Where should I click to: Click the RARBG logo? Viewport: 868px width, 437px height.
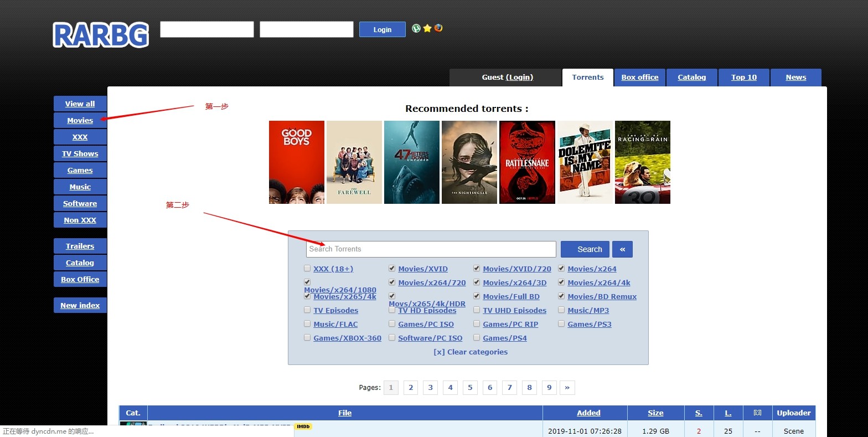pos(101,35)
